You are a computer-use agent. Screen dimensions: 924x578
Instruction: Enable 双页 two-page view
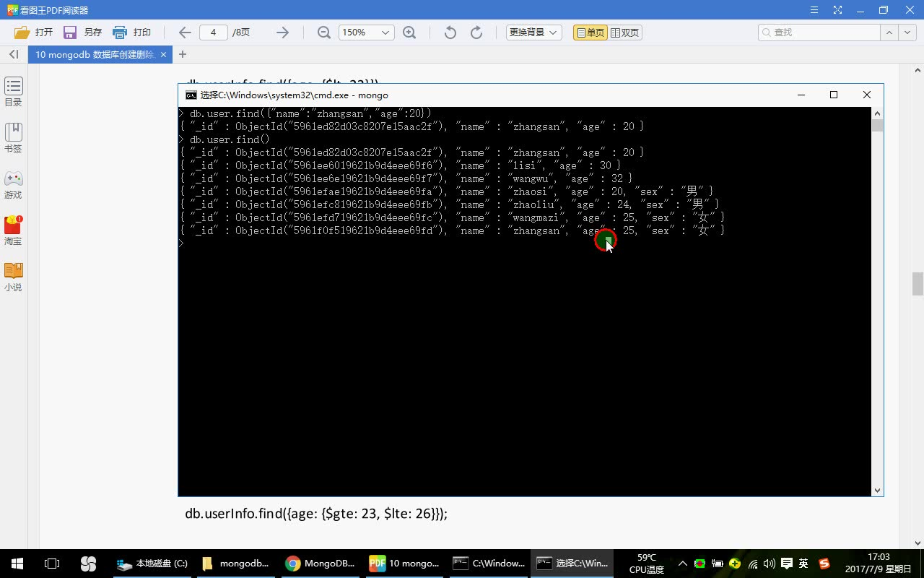[624, 32]
